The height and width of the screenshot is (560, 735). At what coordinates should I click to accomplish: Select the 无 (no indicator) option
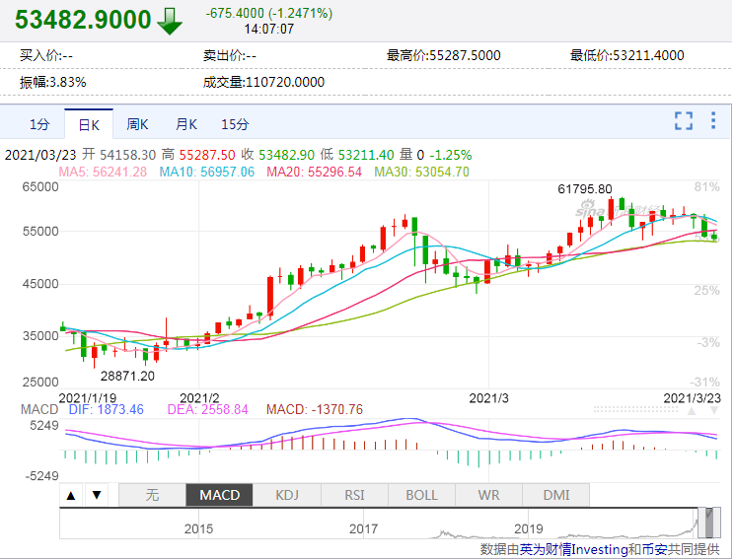[x=151, y=495]
